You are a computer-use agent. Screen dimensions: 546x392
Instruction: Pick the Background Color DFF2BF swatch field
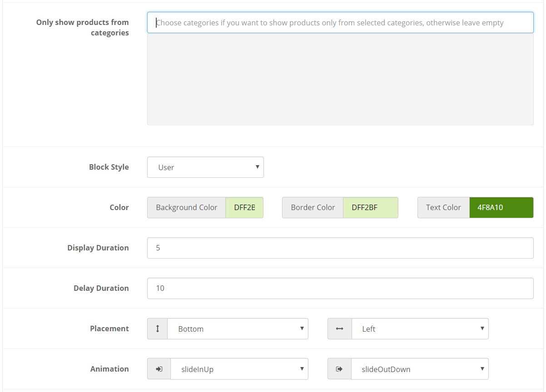[x=244, y=207]
